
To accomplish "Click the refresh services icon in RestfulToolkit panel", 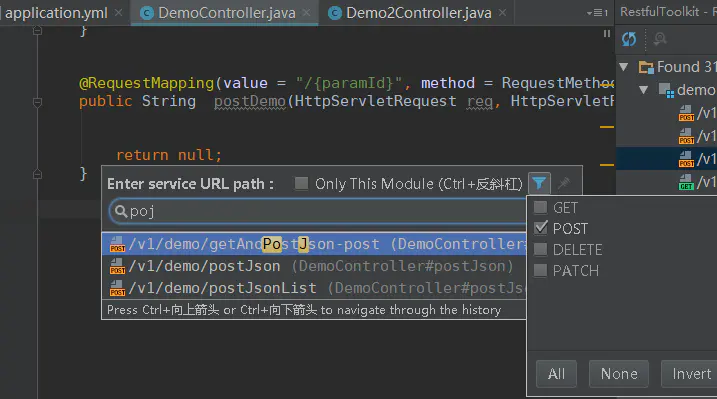I will [629, 39].
